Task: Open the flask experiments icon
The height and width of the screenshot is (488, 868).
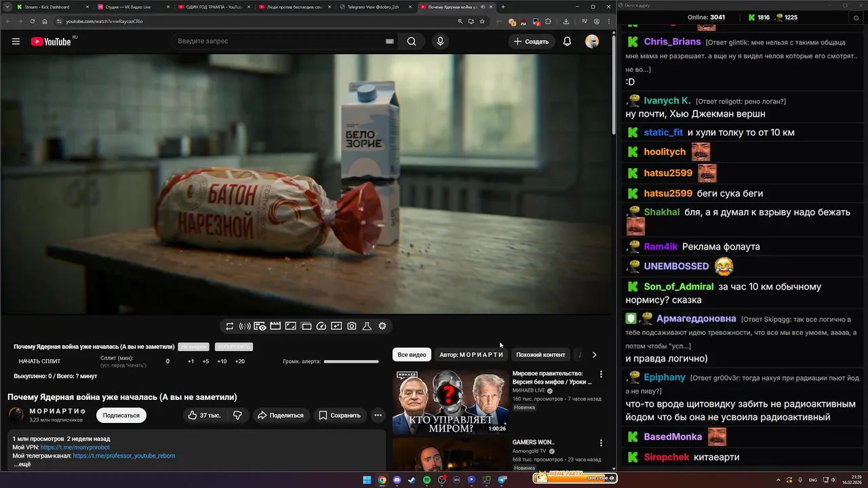Action: pos(367,326)
